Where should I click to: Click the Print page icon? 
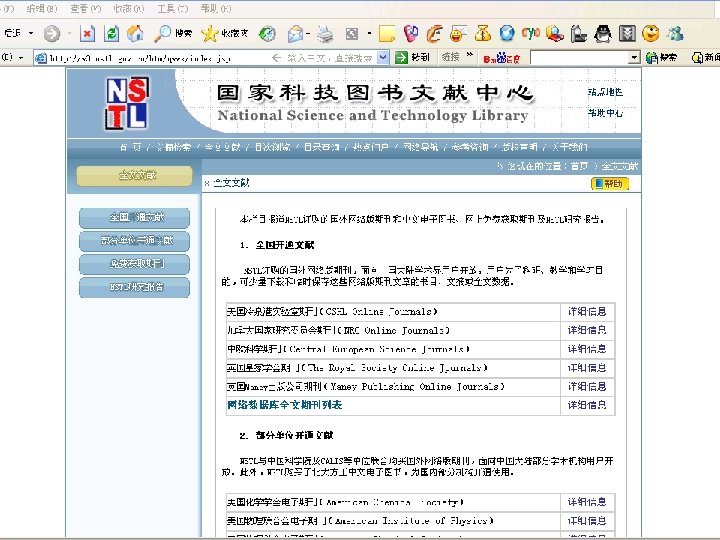[325, 34]
